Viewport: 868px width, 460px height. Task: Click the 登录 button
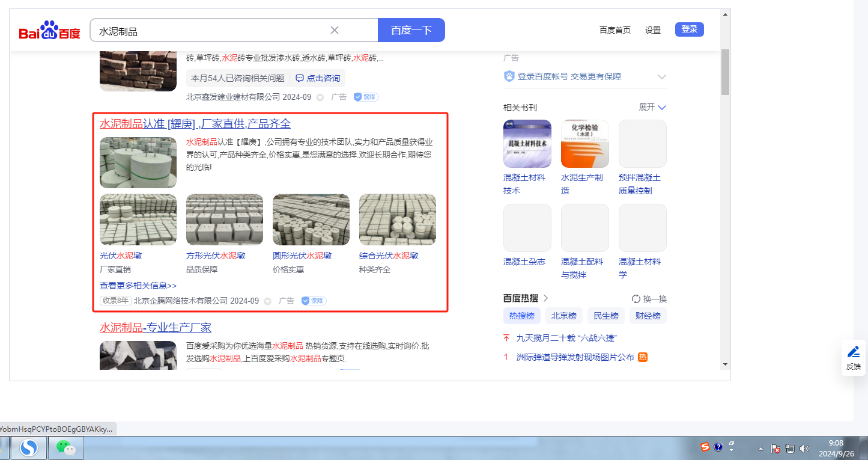[690, 29]
